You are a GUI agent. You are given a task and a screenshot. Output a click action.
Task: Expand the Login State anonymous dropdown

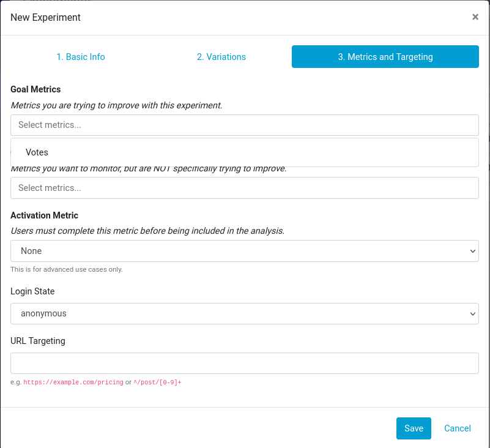pyautogui.click(x=244, y=313)
